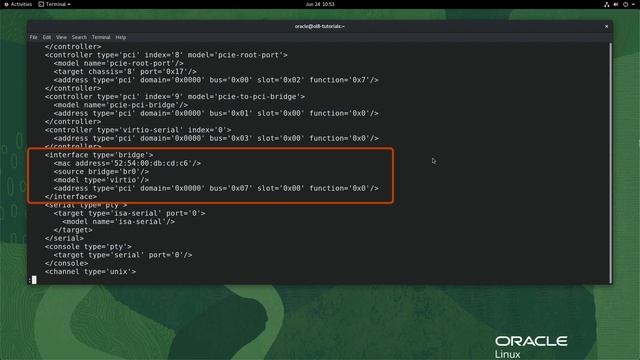Click the "<model type='virtio'/>" line
This screenshot has width=640, height=360.
[x=101, y=180]
